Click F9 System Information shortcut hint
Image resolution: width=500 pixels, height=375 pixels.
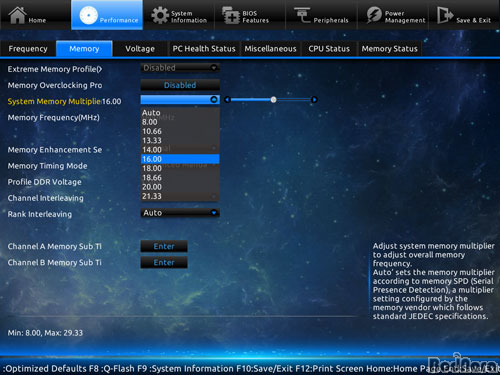(x=185, y=369)
